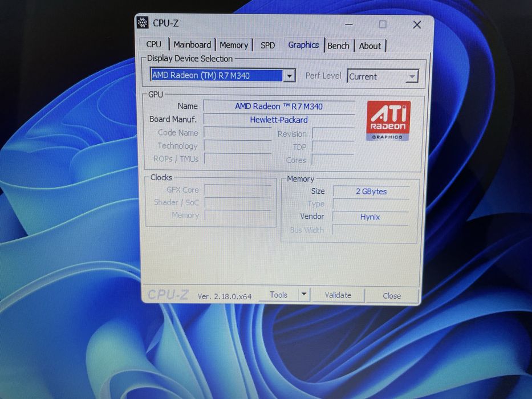Click the CPU-Z app icon in title bar
The image size is (532, 399).
click(143, 23)
